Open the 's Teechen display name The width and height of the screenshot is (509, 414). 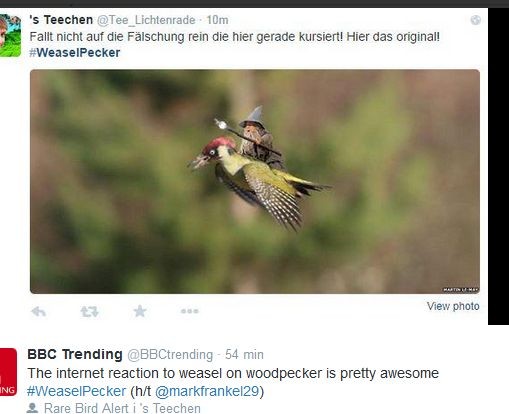click(x=61, y=20)
